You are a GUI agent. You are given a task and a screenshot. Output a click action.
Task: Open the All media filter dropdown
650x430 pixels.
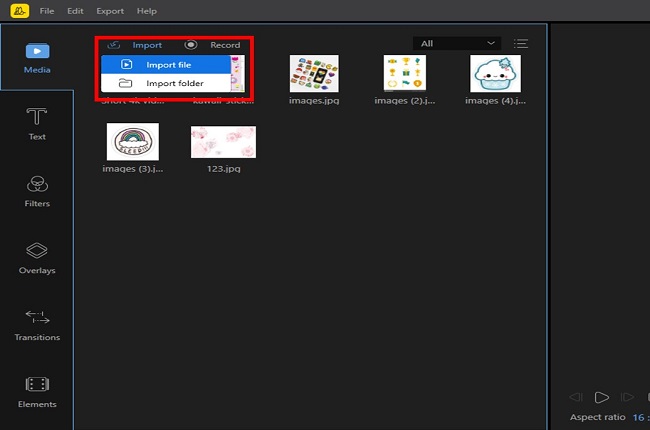coord(457,44)
